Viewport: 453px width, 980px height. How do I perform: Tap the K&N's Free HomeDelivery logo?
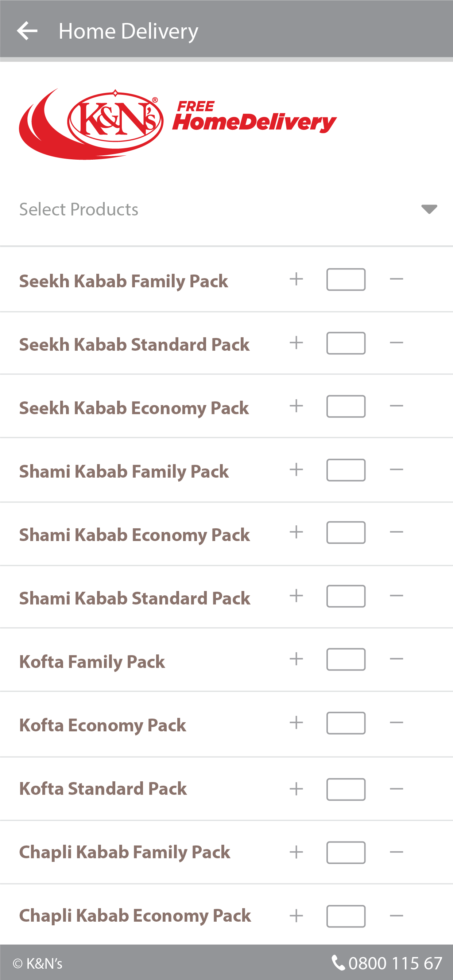click(x=178, y=124)
